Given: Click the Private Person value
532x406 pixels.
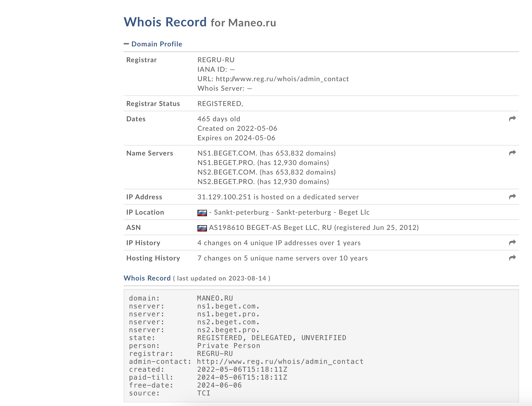Looking at the screenshot, I should click(229, 346).
